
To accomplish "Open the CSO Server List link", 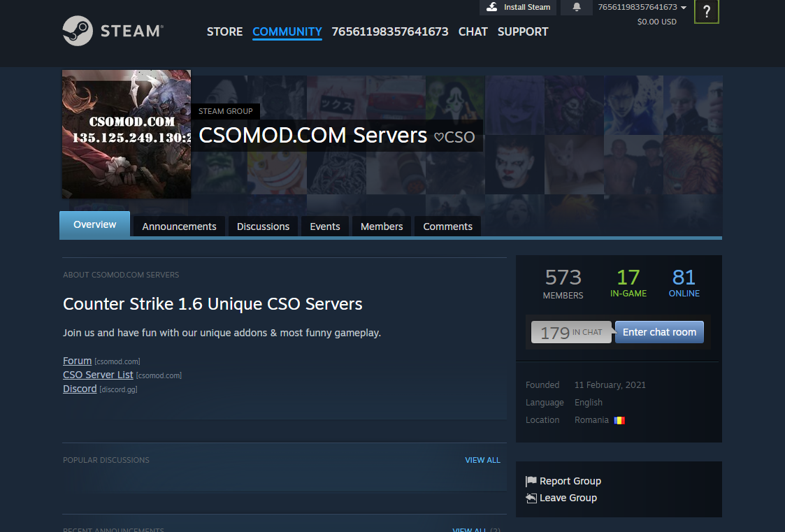I will pos(98,375).
